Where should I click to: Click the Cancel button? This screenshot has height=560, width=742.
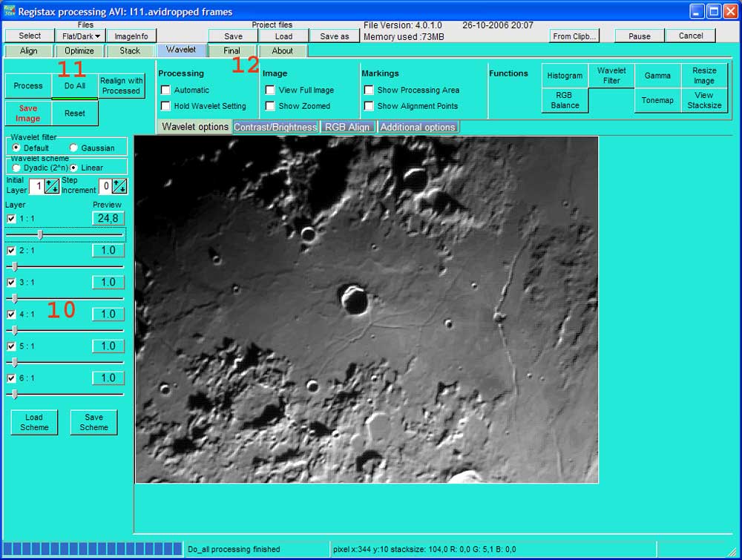click(690, 36)
